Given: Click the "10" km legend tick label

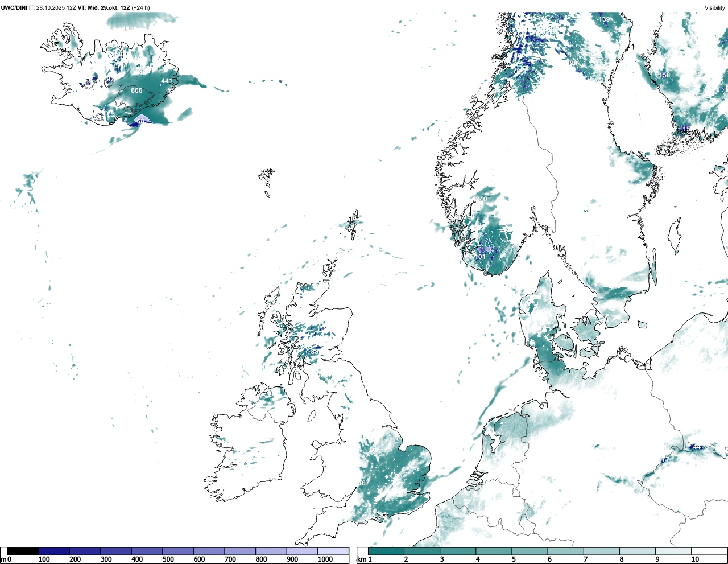Looking at the screenshot, I should click(695, 559).
